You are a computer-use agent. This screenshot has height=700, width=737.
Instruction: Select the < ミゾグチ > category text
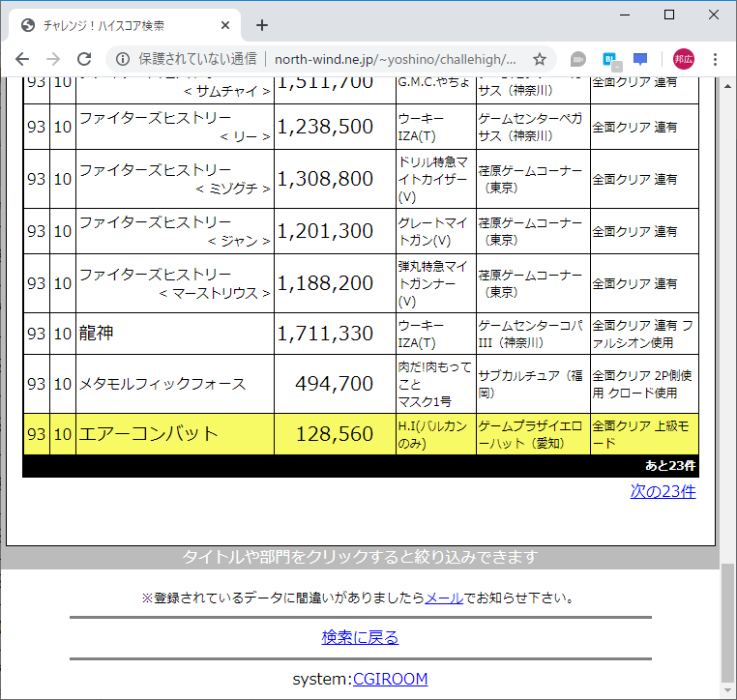pos(233,189)
